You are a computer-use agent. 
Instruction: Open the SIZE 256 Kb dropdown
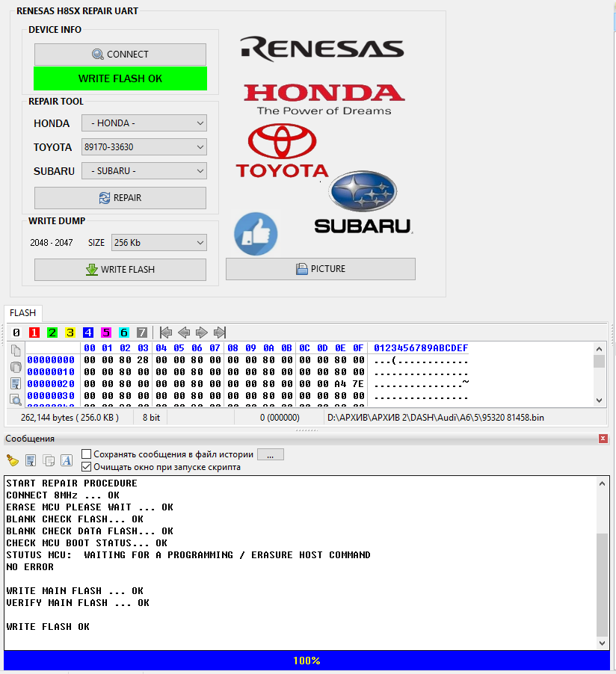(158, 242)
